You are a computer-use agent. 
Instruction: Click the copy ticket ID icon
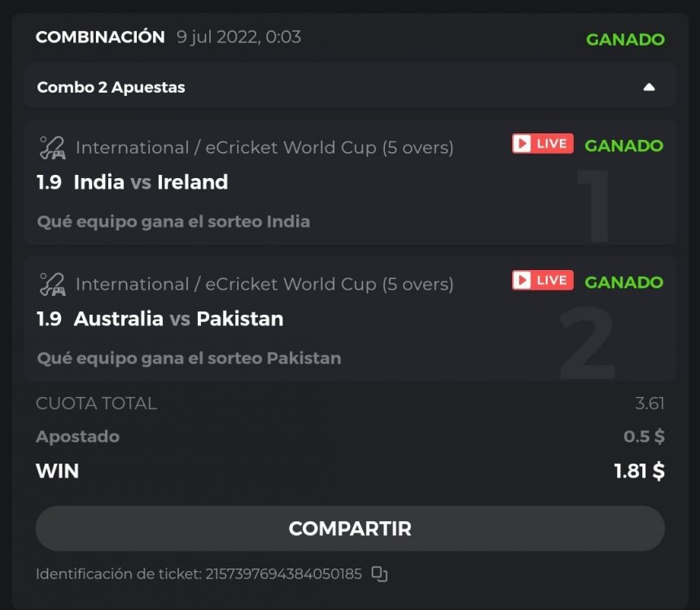click(x=379, y=574)
